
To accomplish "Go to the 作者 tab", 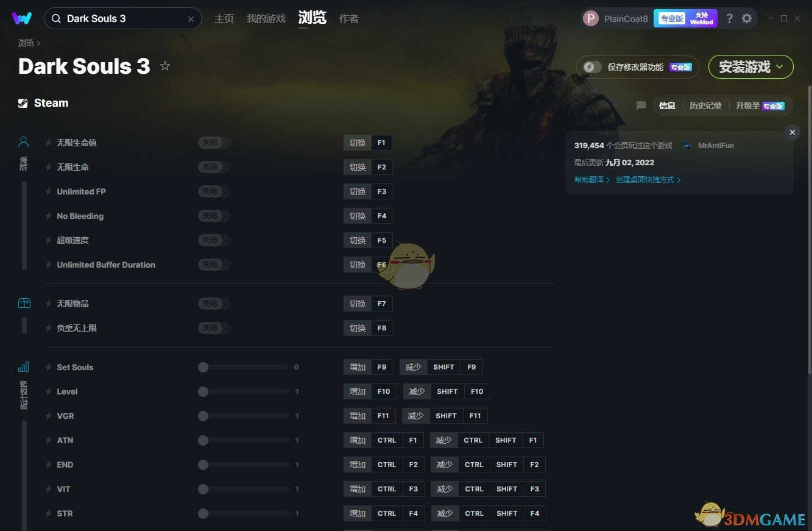I will 348,19.
